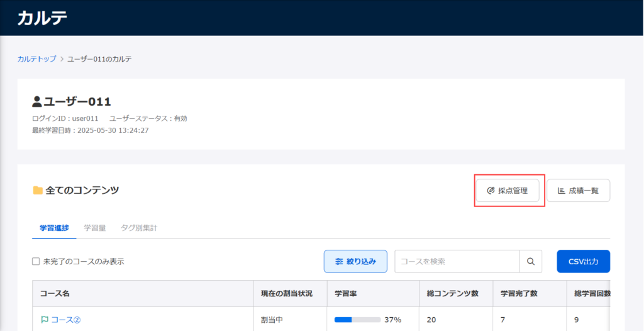Switch to the タグ別集計 tab

click(139, 228)
